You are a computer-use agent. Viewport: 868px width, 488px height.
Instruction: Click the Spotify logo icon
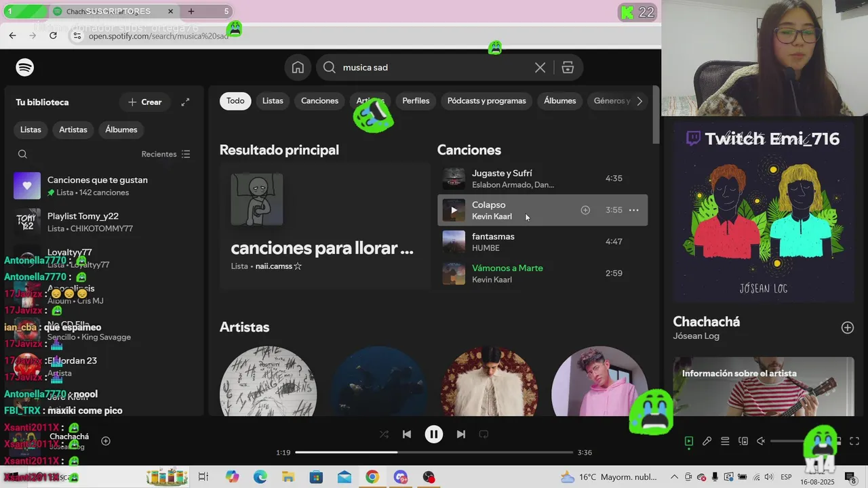25,67
